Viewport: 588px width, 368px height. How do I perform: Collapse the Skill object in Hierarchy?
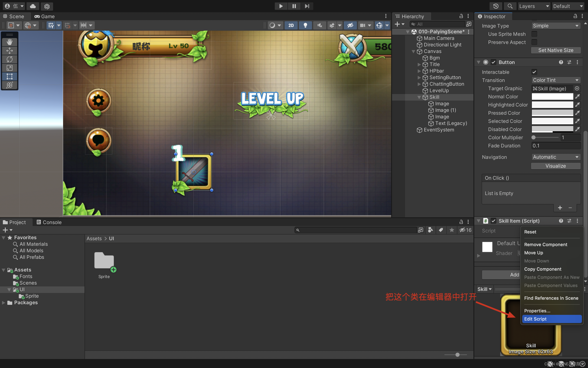tap(419, 97)
